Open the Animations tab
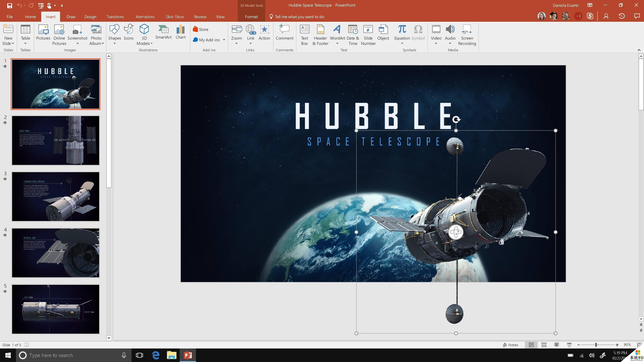 [x=145, y=17]
